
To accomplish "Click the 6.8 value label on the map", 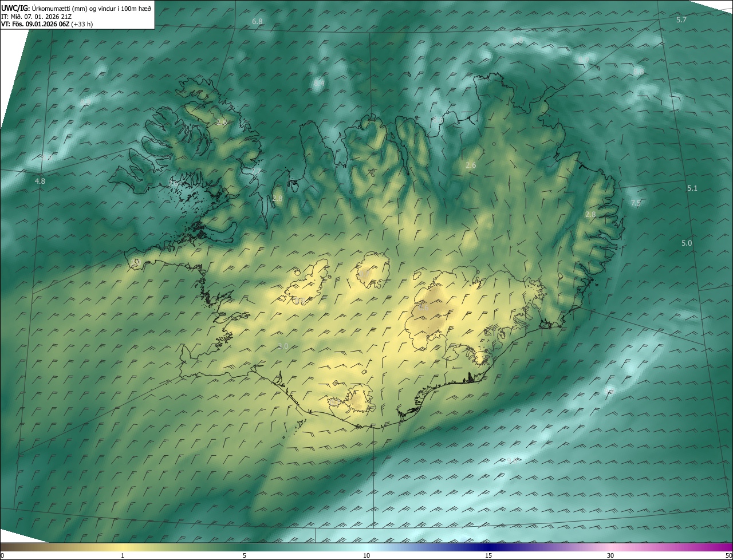I will coord(257,21).
